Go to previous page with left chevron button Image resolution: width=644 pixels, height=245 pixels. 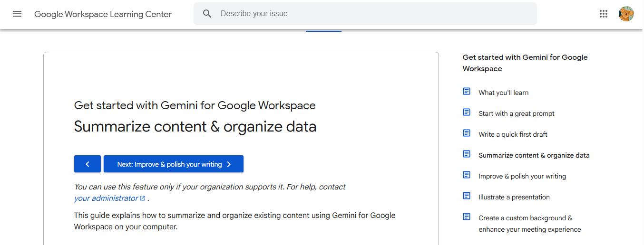pyautogui.click(x=88, y=164)
